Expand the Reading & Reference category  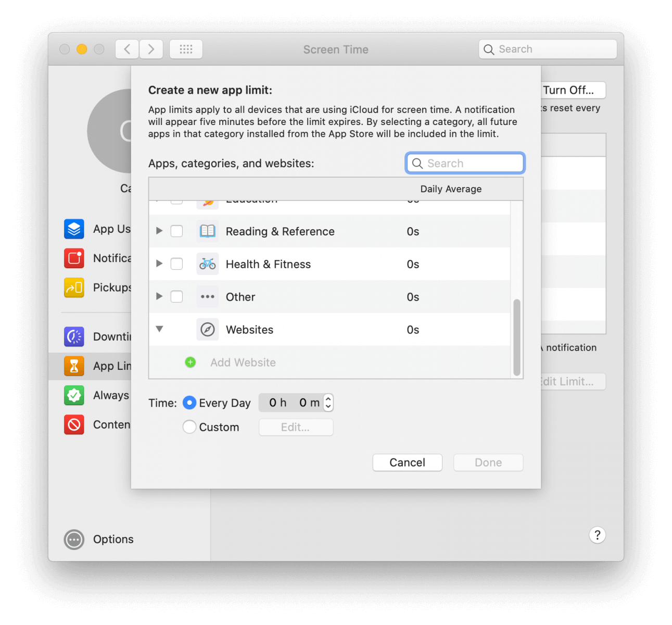[159, 231]
